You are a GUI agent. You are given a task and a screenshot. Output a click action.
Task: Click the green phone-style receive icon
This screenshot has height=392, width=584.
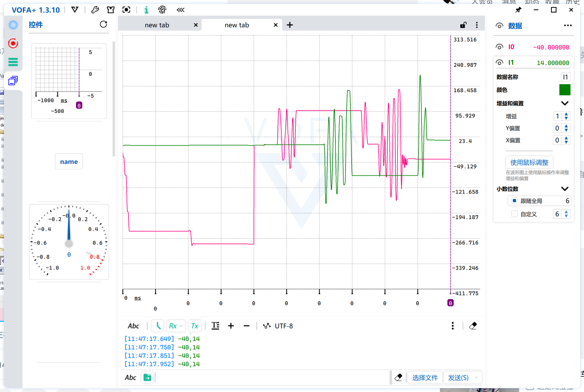pos(158,326)
